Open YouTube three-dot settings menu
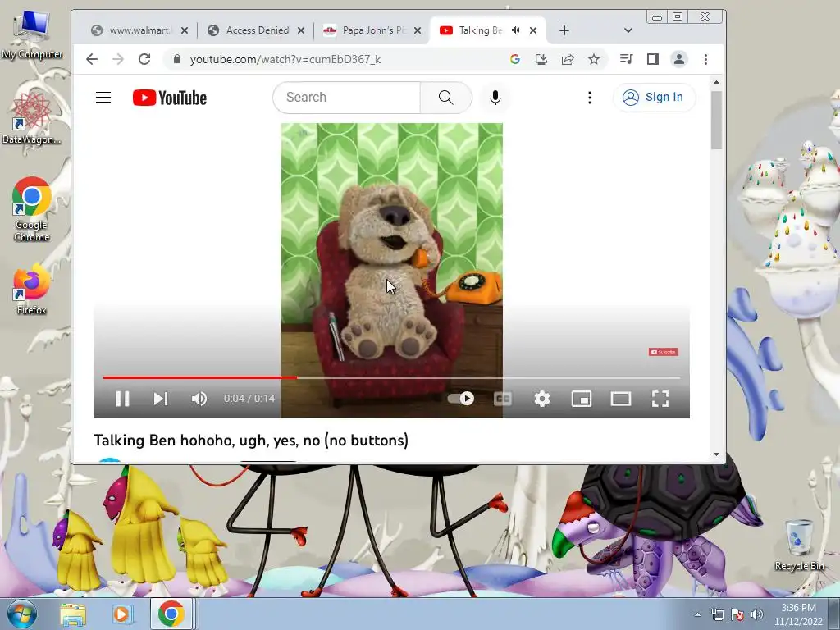The image size is (840, 630). (589, 98)
